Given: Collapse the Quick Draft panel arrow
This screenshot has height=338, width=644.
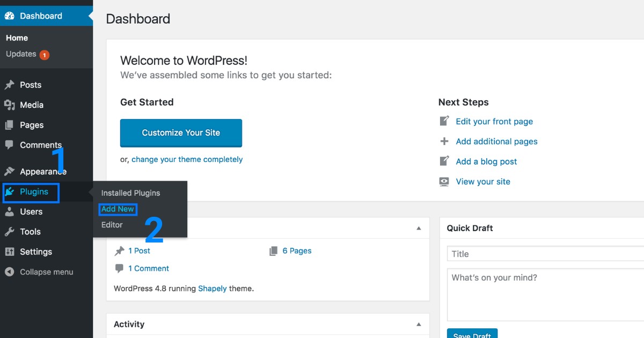Looking at the screenshot, I should pos(639,228).
